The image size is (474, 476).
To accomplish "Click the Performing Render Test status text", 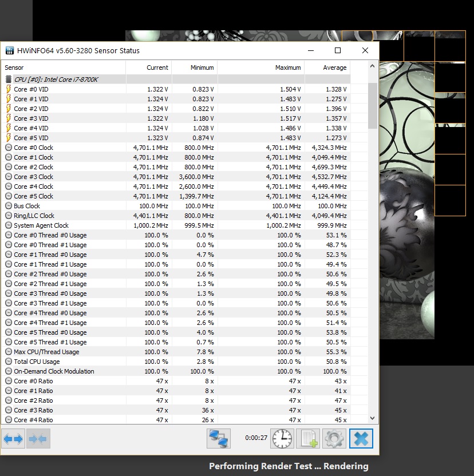I will pyautogui.click(x=289, y=466).
